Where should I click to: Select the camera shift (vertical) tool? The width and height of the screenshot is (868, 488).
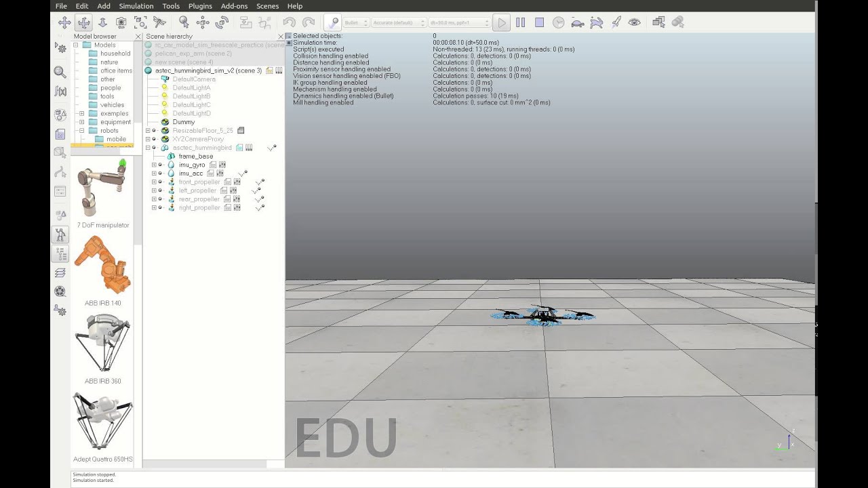click(102, 22)
